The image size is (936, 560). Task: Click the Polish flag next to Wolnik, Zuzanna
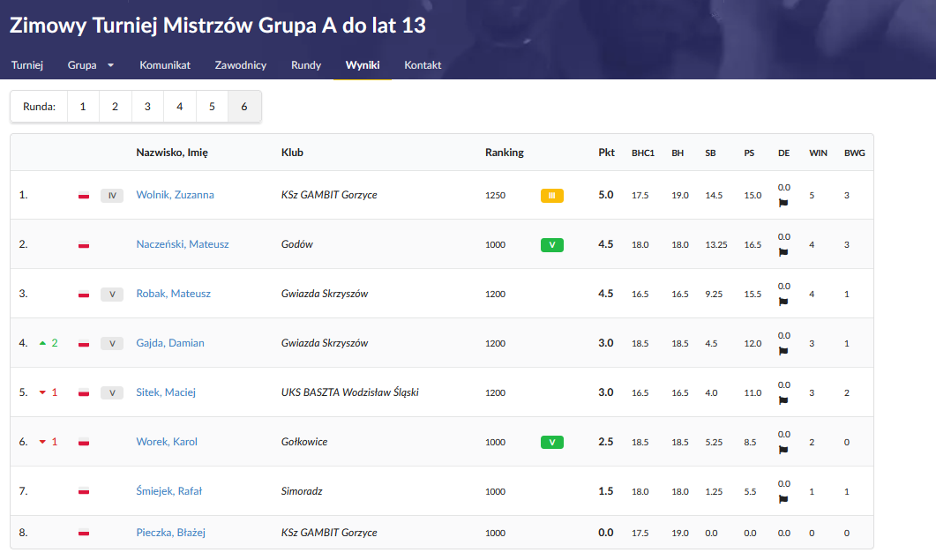coord(84,195)
